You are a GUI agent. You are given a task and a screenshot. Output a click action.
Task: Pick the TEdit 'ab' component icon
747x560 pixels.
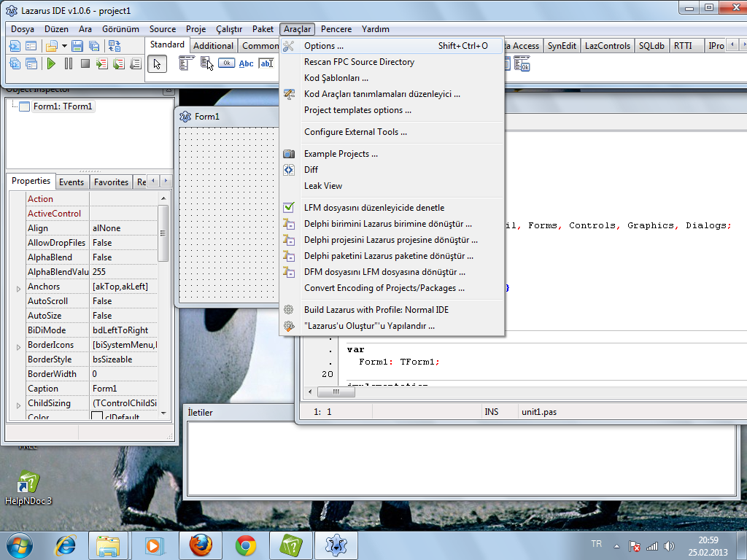click(266, 63)
